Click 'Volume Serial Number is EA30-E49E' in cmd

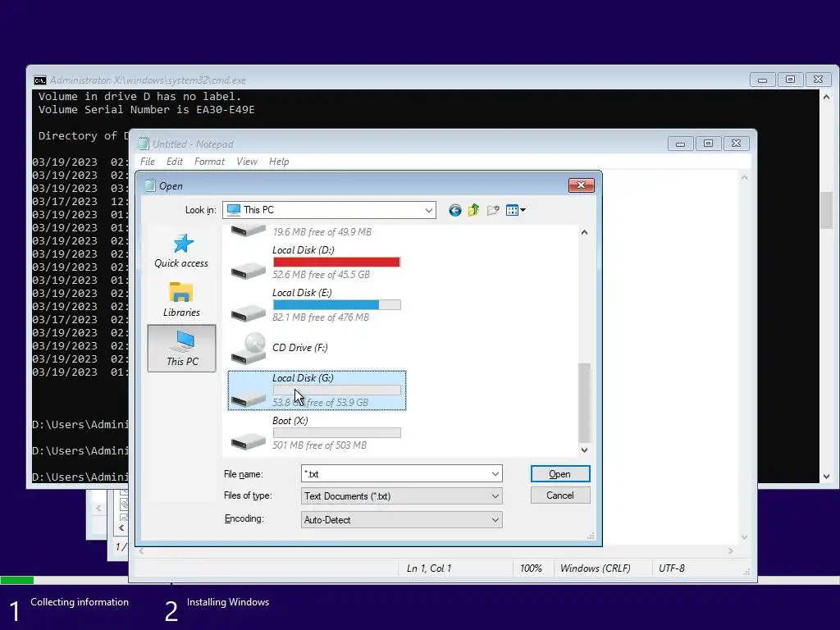[x=146, y=110]
